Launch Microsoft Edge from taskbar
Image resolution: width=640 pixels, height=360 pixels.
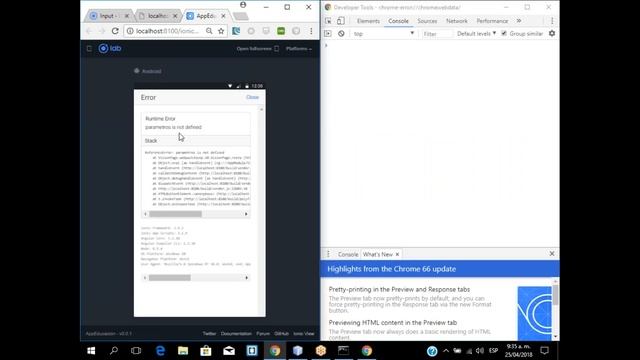160,351
